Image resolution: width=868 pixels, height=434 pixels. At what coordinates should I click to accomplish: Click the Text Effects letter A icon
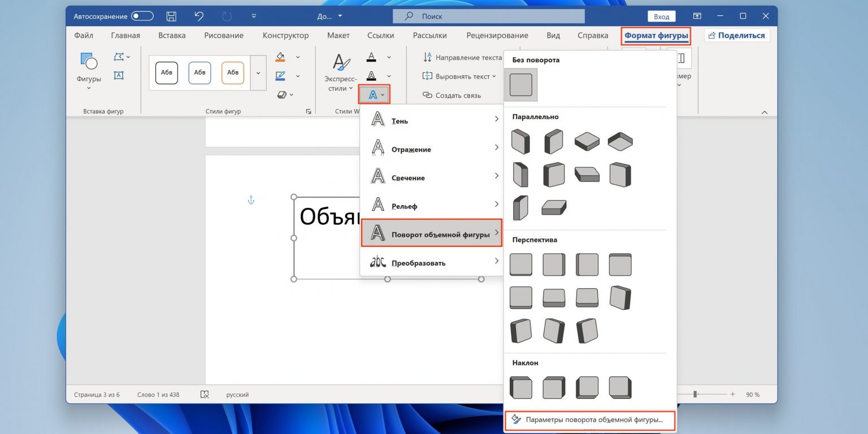pyautogui.click(x=373, y=95)
